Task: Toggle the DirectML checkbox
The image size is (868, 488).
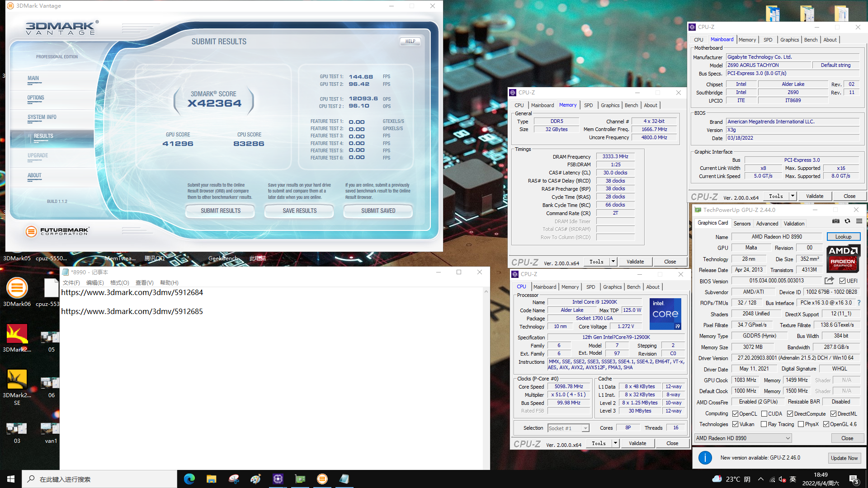Action: (x=833, y=414)
